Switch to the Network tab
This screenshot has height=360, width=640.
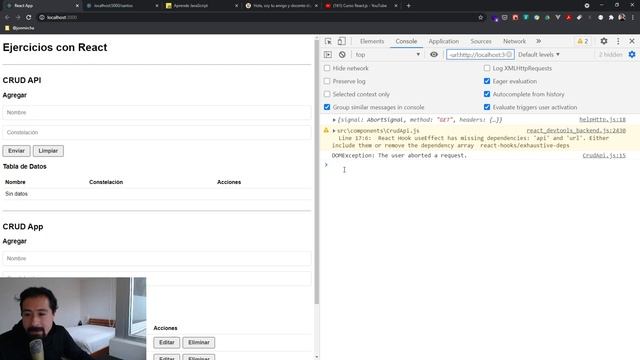point(514,41)
